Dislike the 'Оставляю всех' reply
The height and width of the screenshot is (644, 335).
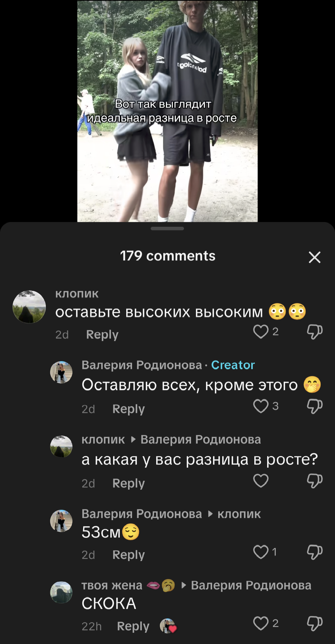pos(315,406)
